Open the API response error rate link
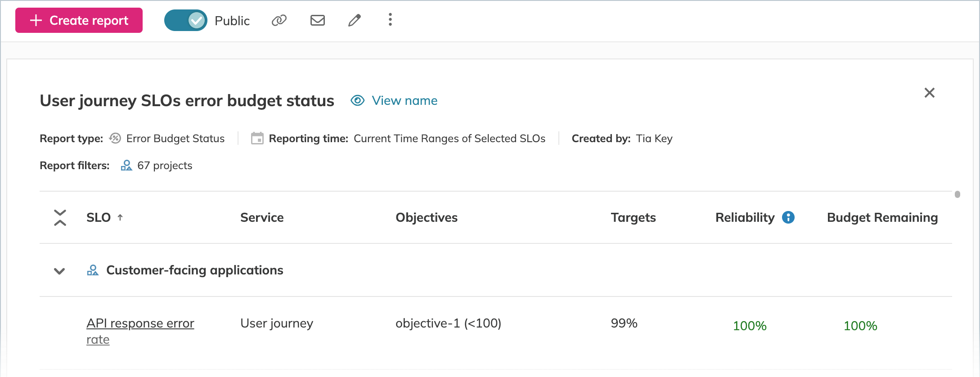Image resolution: width=980 pixels, height=377 pixels. [x=140, y=331]
